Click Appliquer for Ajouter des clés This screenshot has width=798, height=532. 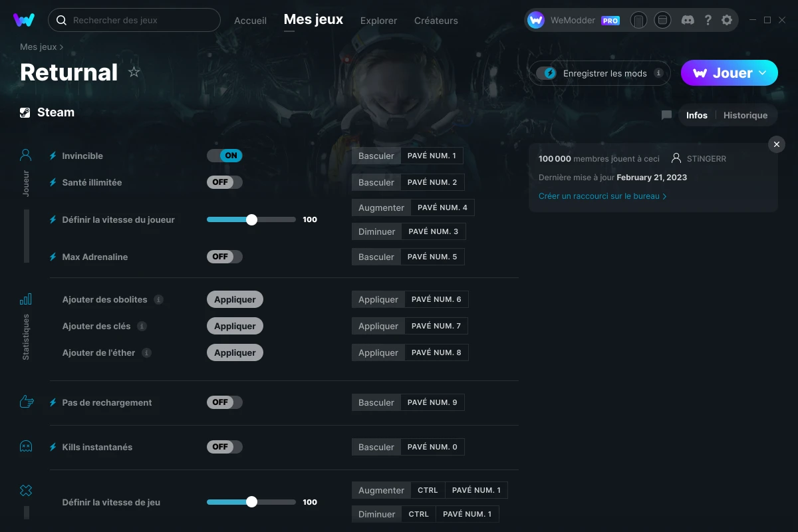point(235,326)
